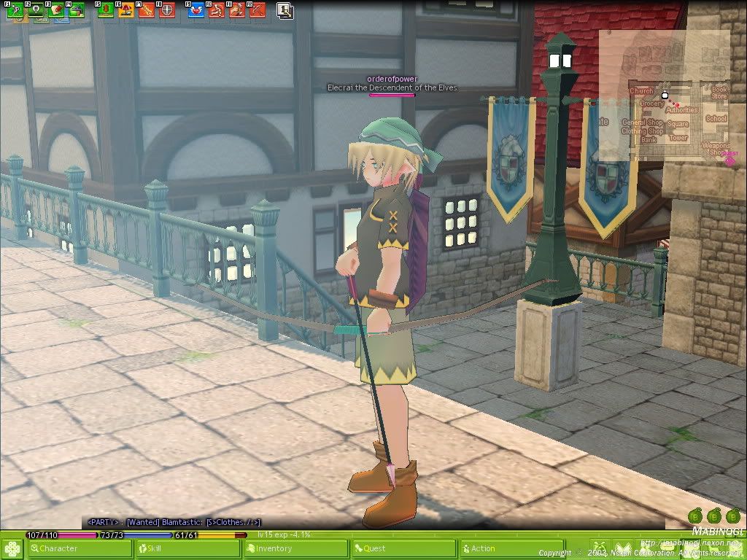Viewport: 747px width, 560px height.
Task: Trigger the F5 skill hotkey icon
Action: [x=106, y=11]
